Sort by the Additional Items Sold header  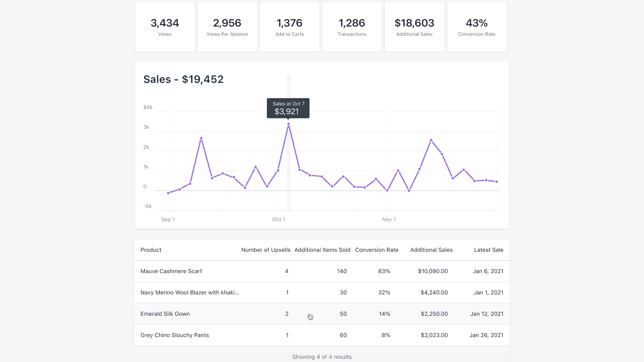click(x=322, y=250)
